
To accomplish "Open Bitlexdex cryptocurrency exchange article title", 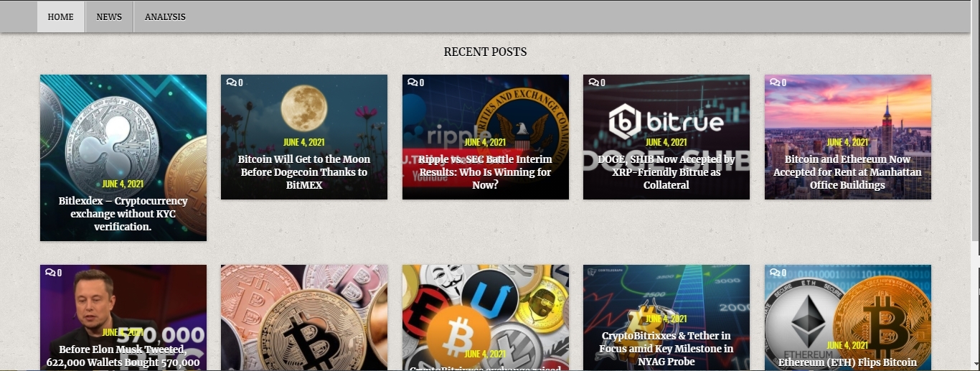I will coord(123,214).
